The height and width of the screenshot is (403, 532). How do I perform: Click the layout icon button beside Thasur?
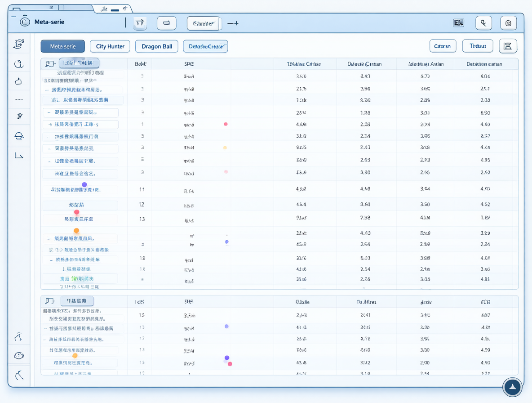pos(508,46)
